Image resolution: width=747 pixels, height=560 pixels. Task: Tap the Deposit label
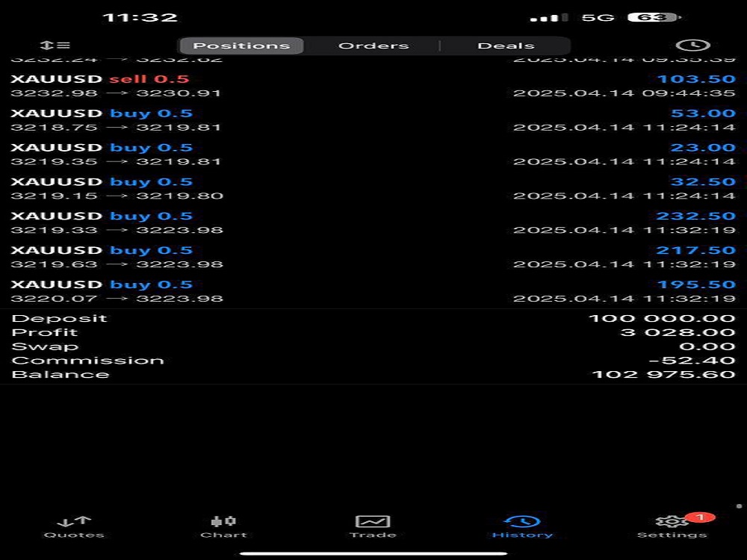tap(59, 319)
